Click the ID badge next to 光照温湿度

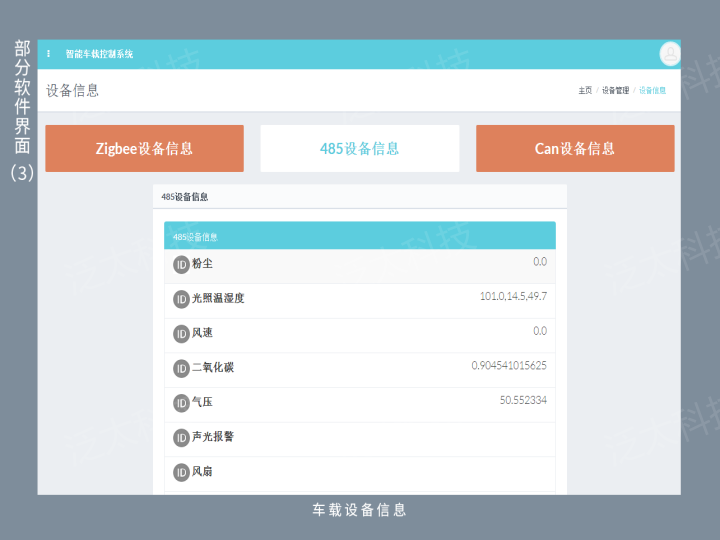point(181,299)
